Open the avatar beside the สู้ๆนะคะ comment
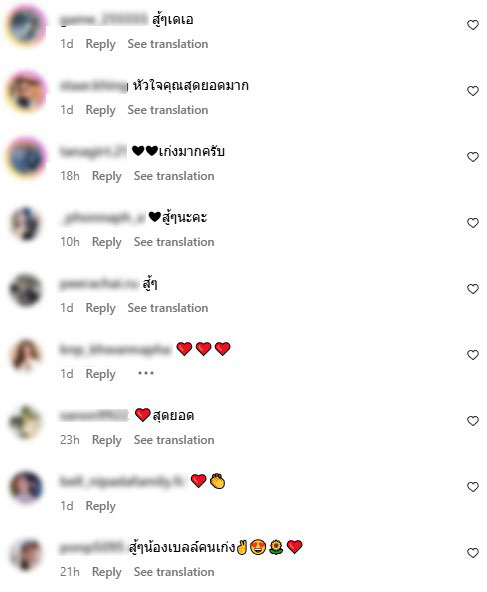Screen dimensions: 487x592 [26, 224]
